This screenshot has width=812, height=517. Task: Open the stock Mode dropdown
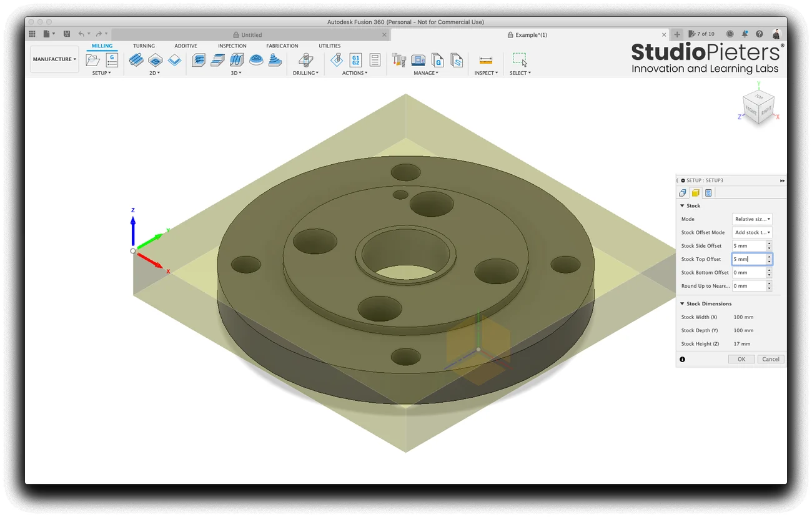tap(752, 219)
